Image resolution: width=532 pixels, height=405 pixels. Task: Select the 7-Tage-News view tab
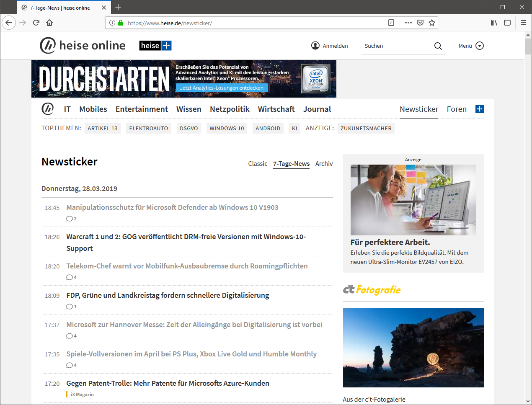tap(292, 164)
